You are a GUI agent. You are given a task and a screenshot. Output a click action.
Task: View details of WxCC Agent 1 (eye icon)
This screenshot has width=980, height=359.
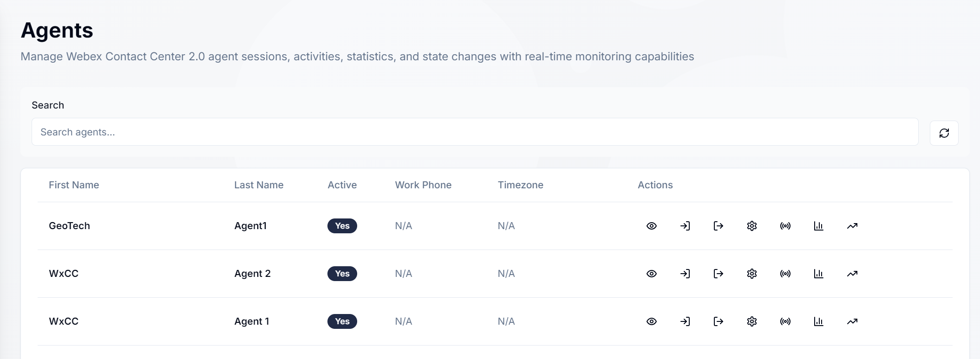652,321
